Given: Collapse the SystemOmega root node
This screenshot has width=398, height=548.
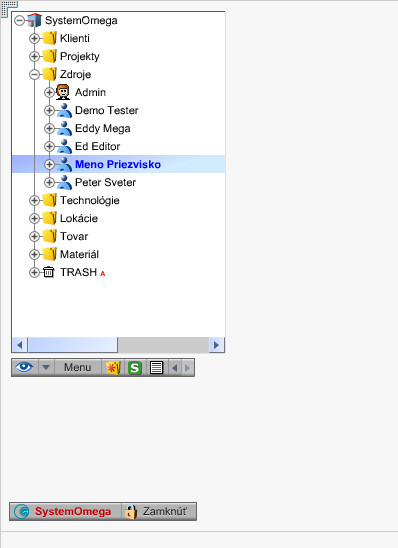Looking at the screenshot, I should pos(20,20).
